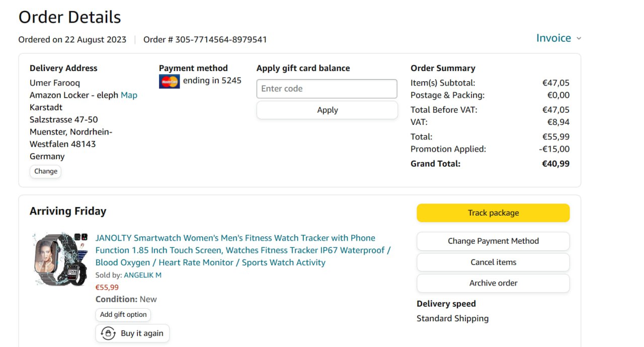
Task: Open the Map link for Amazon Locker
Action: pos(129,95)
